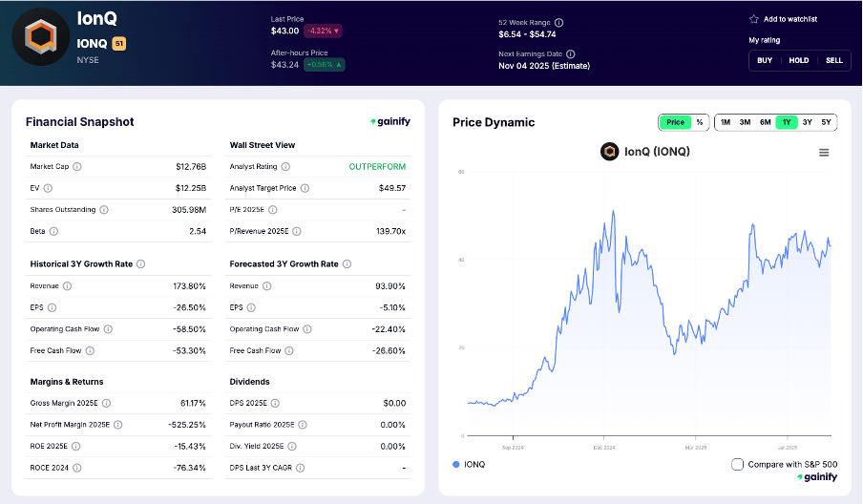
Task: Open the chart hamburger menu
Action: coord(824,153)
